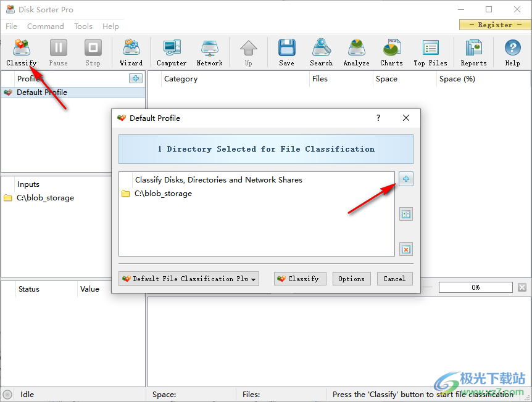Remove selected directory with red X icon
Screen dimensions: 532x402
405,250
